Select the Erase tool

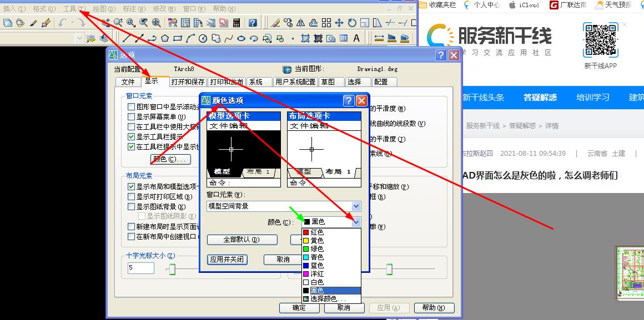(275, 23)
